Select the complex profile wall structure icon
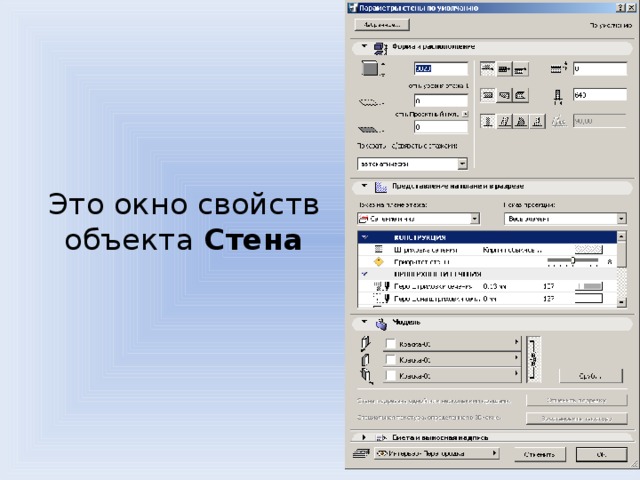The width and height of the screenshot is (640, 480). (520, 95)
